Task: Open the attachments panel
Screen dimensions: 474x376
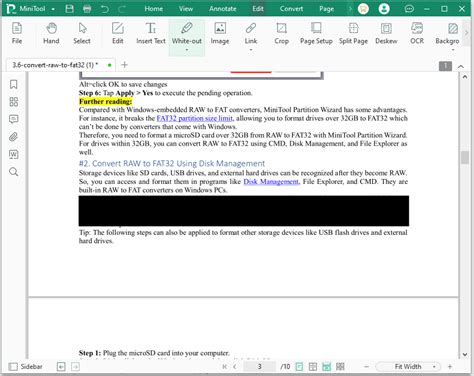Action: [14, 137]
